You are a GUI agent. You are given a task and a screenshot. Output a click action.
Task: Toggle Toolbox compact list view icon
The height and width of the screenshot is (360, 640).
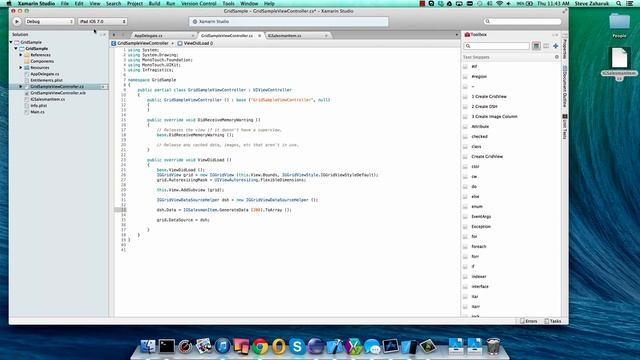coord(546,46)
